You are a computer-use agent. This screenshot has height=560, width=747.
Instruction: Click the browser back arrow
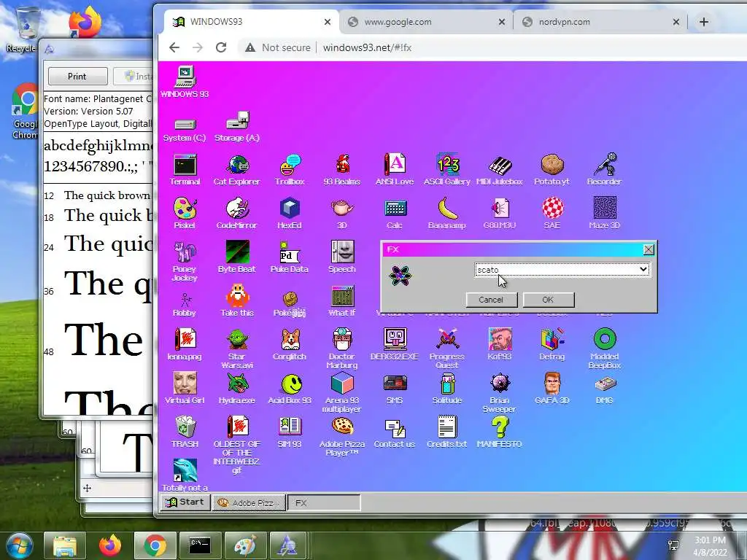coord(174,47)
